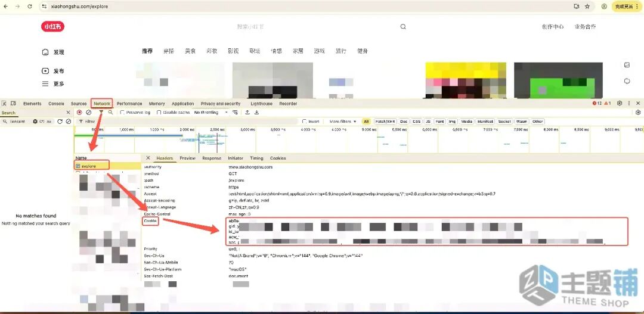
Task: Toggle the red network recording button
Action: (x=79, y=112)
